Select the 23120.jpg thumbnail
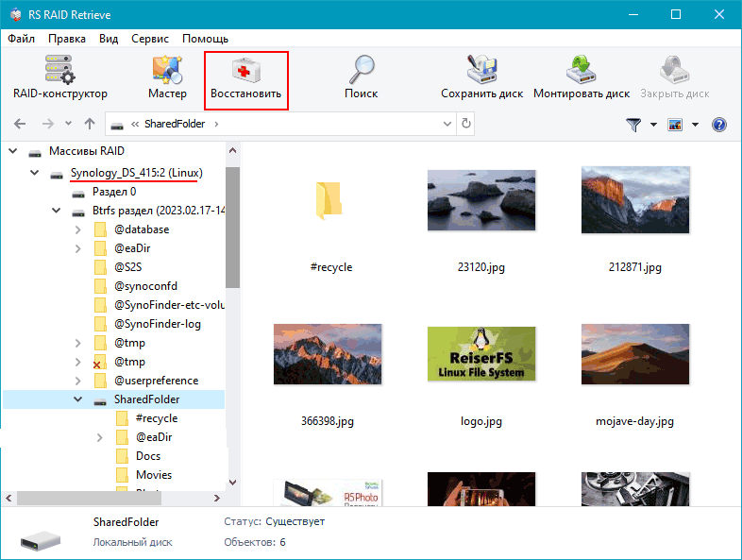This screenshot has height=560, width=742. (x=481, y=200)
